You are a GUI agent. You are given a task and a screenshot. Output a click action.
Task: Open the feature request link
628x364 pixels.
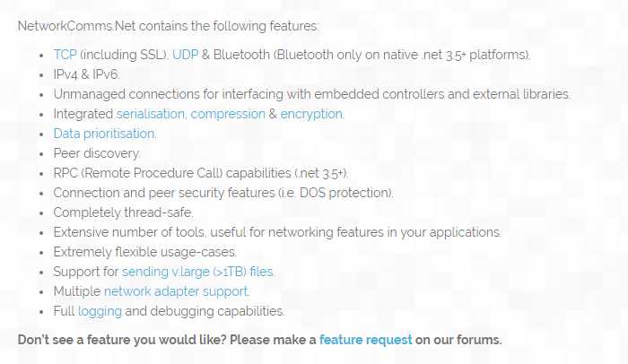(x=366, y=340)
